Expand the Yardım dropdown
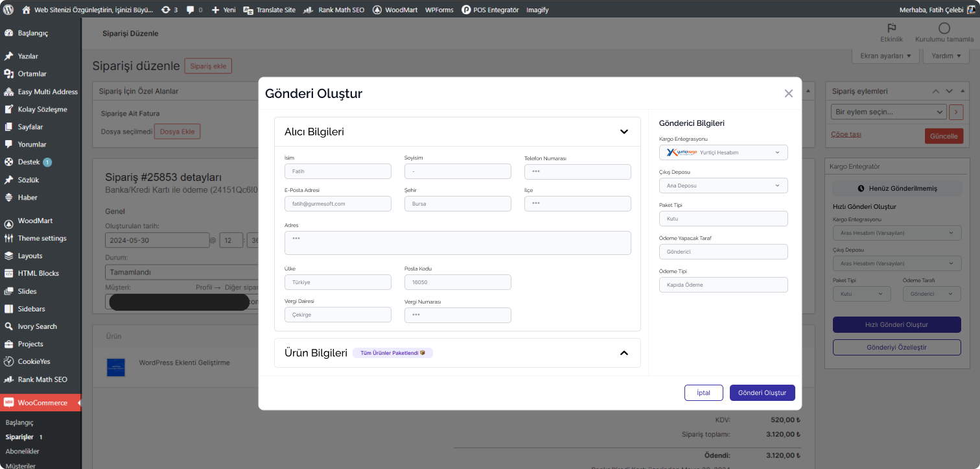This screenshot has width=980, height=469. tap(946, 56)
